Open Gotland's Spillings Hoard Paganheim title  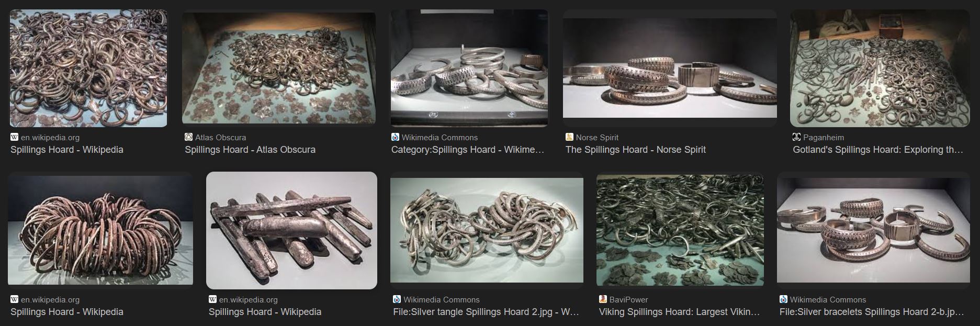(878, 150)
